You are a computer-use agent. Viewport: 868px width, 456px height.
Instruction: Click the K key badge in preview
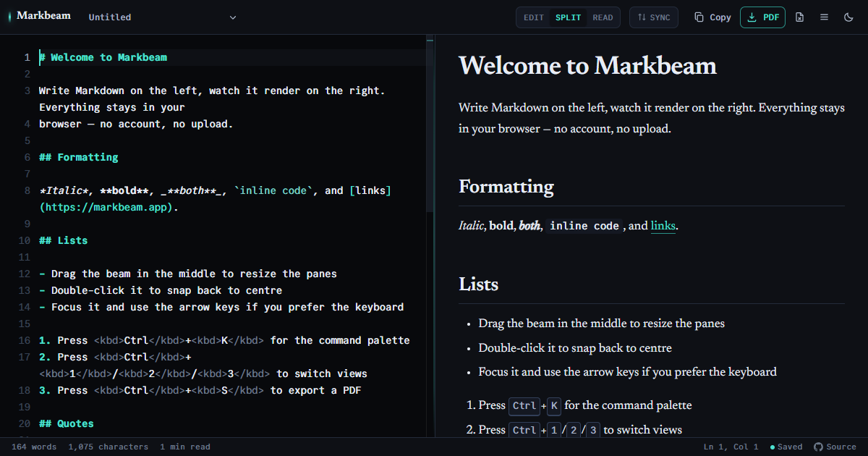pos(554,405)
